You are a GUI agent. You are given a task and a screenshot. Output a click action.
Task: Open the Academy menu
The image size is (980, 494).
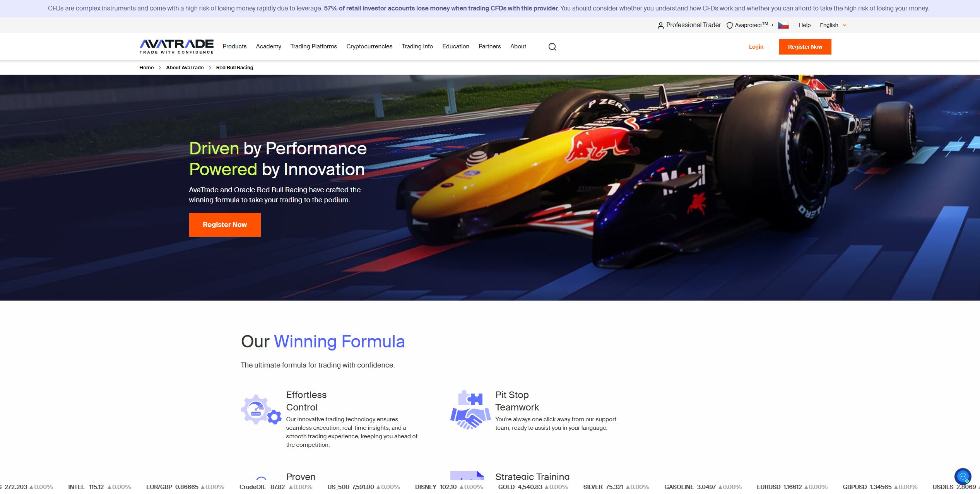(269, 46)
